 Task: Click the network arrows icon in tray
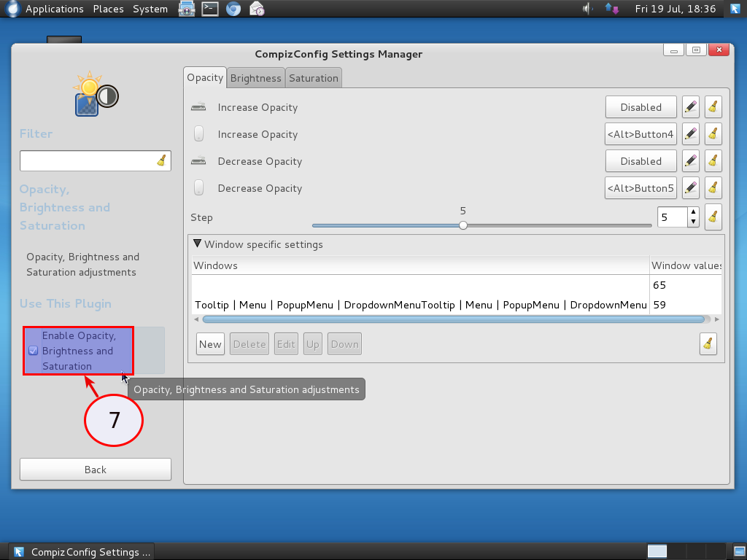tap(612, 9)
